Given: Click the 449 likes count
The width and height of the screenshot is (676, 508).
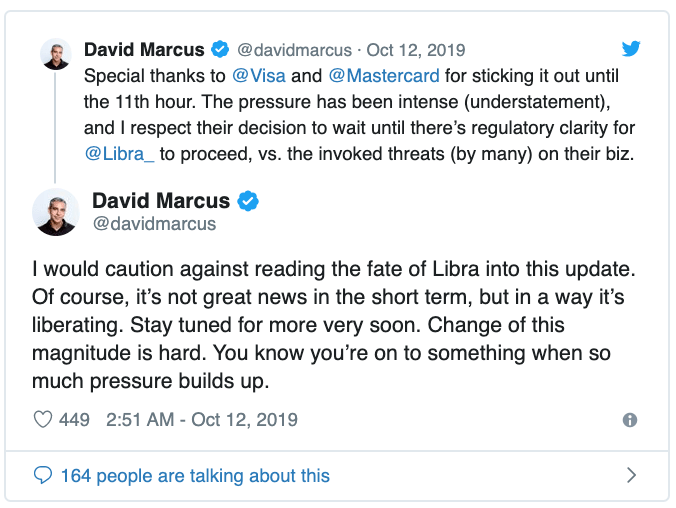Looking at the screenshot, I should pyautogui.click(x=74, y=420).
